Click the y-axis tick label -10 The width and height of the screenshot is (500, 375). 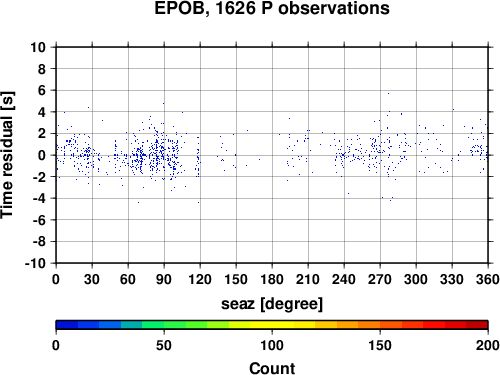(36, 263)
